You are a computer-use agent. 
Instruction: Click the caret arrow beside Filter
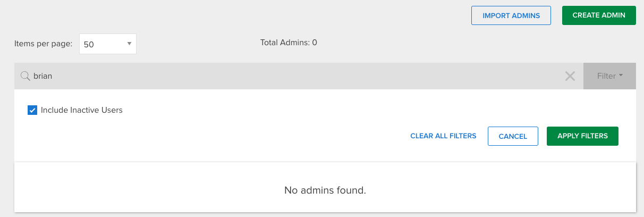click(621, 76)
